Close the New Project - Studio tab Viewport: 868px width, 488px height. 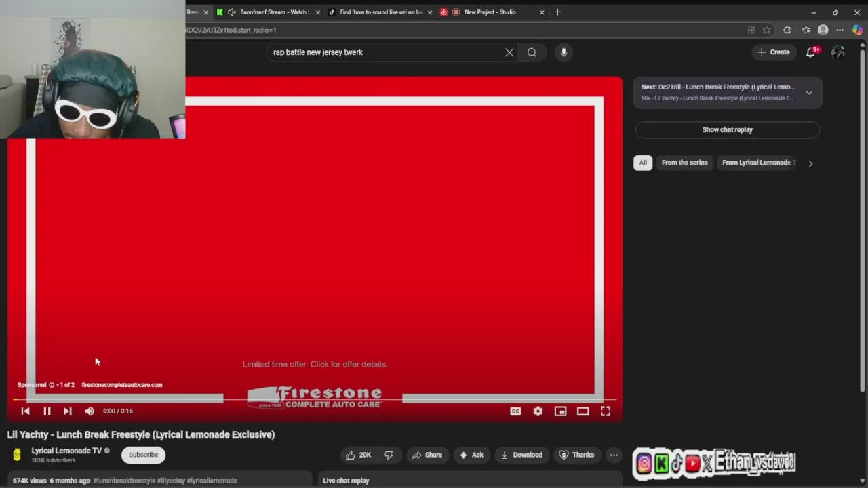(x=542, y=12)
